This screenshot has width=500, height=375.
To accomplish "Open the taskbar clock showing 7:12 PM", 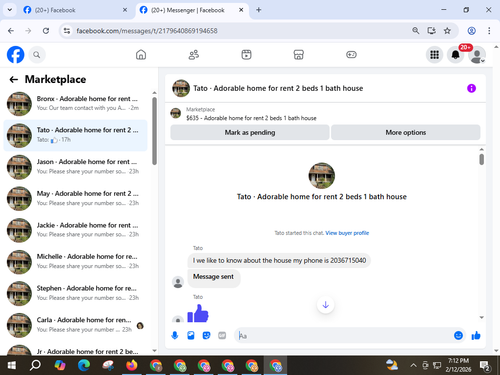I will pos(458,365).
